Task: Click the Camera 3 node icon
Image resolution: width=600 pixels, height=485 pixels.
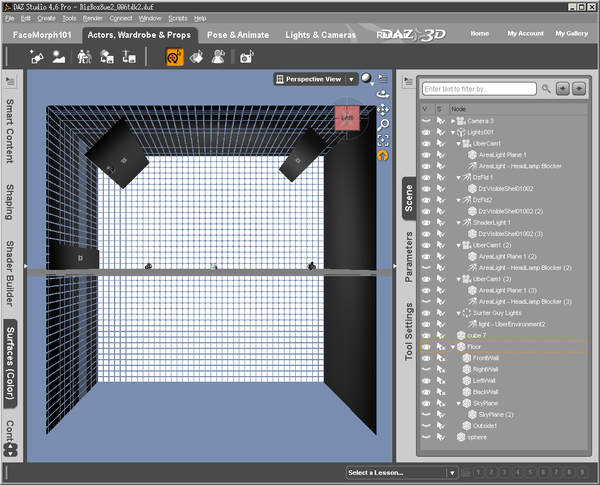Action: tap(461, 121)
